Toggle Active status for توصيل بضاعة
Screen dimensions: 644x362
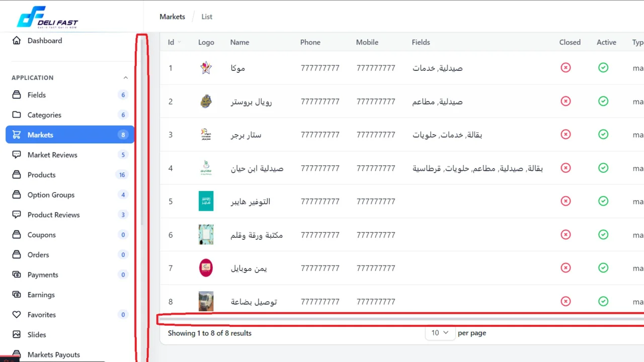603,301
